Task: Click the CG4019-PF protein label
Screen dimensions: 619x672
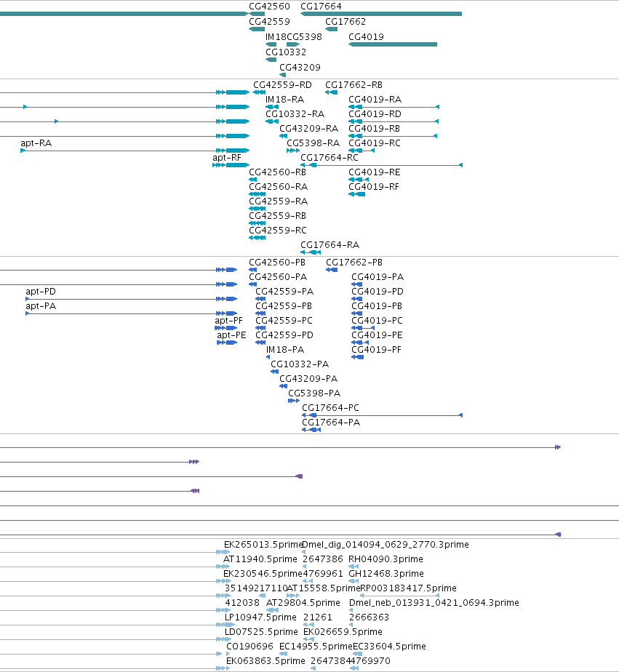Action: (x=376, y=350)
